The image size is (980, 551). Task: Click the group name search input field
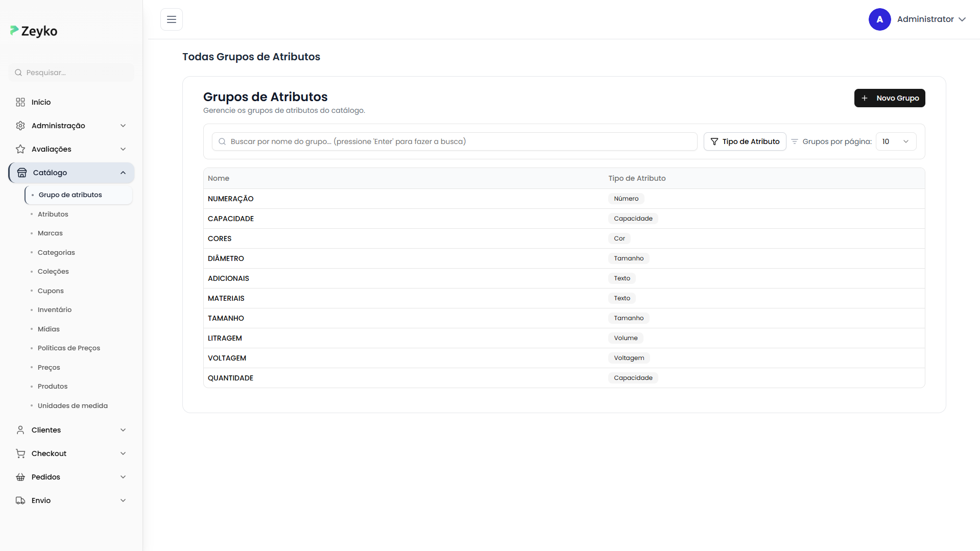coord(453,141)
